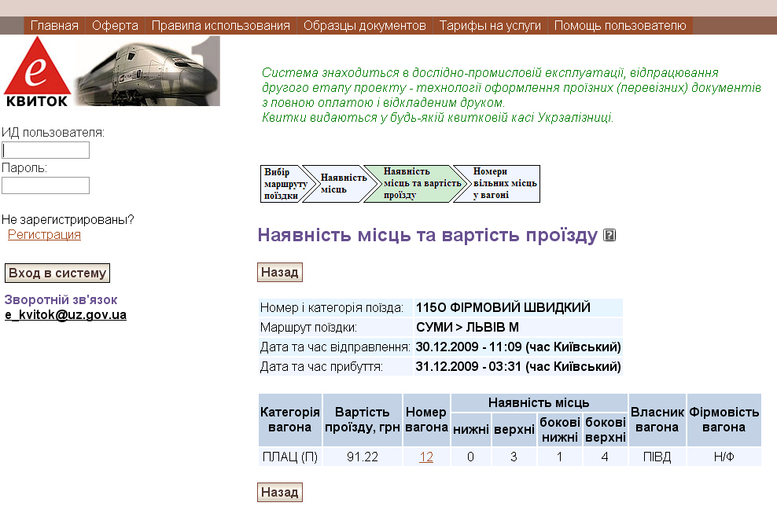Open Тарифы на услуги page

click(490, 26)
